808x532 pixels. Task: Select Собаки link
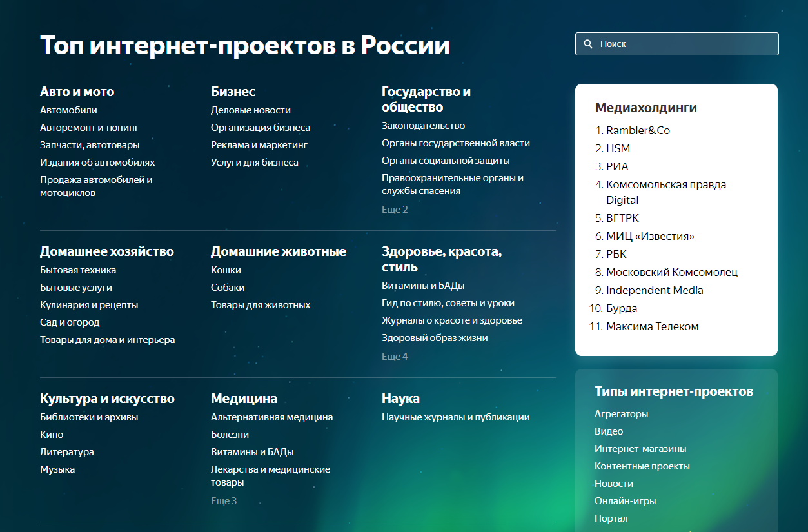coord(228,288)
